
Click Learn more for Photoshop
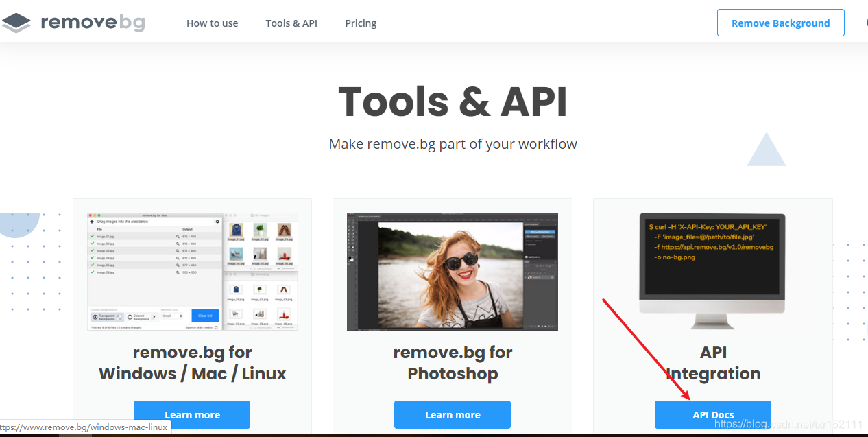453,414
